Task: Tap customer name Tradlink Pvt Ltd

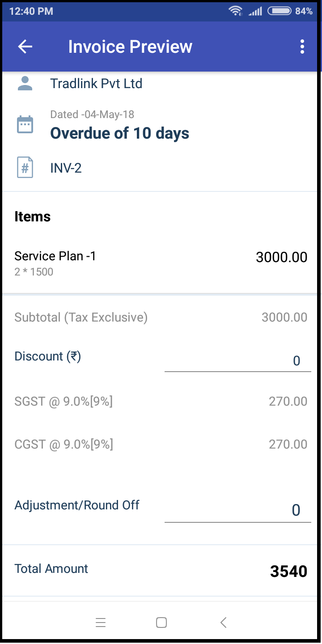Action: click(96, 84)
